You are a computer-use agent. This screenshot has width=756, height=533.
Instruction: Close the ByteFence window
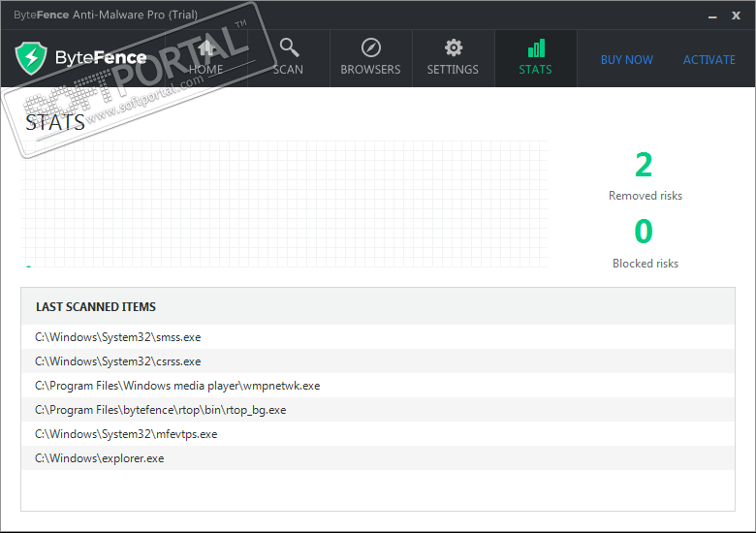click(736, 16)
